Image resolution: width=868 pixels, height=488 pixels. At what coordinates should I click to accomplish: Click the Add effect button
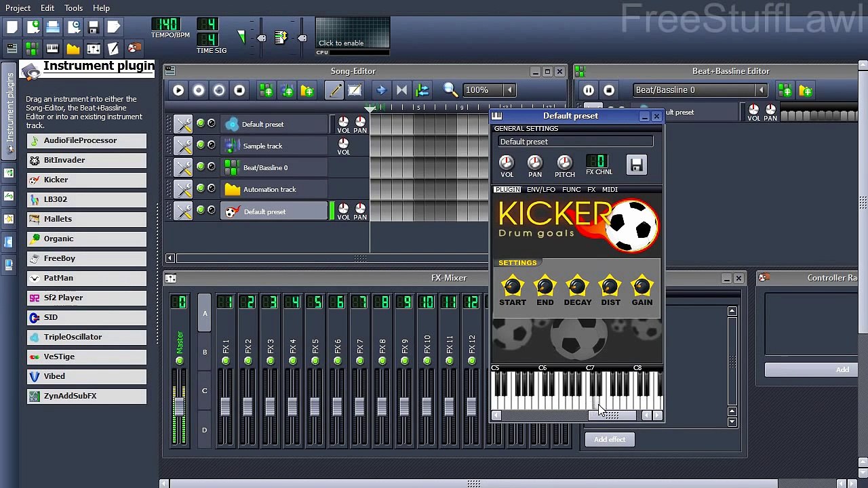point(610,440)
